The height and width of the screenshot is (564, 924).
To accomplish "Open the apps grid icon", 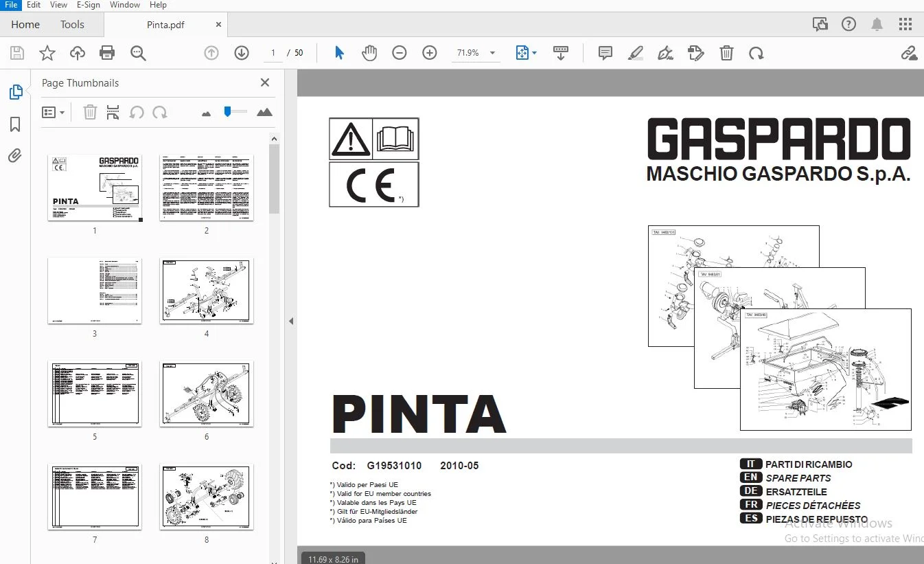I will [x=905, y=25].
